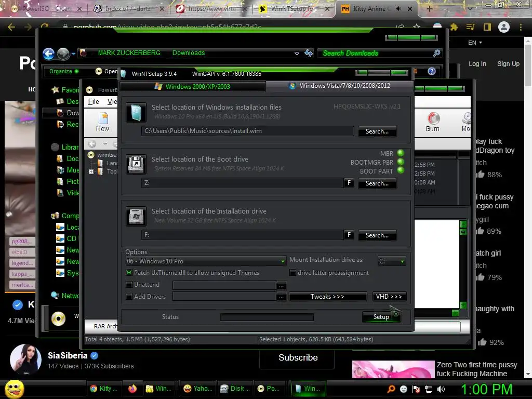Click Search for Boot drive
The width and height of the screenshot is (532, 399).
377,183
